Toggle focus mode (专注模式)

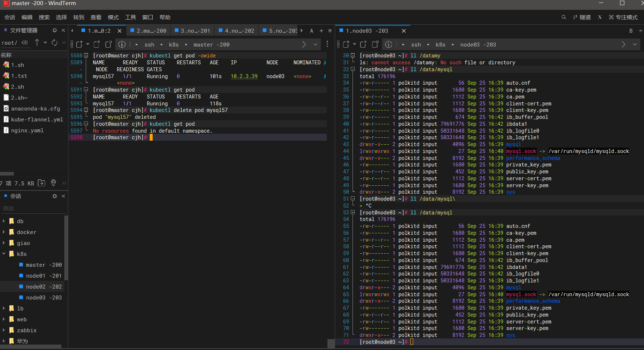click(623, 17)
